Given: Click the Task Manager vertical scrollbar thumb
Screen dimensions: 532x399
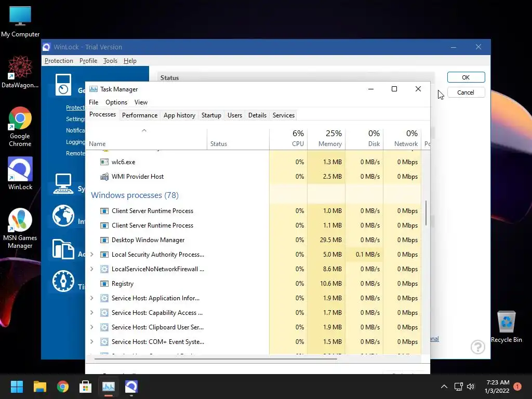Looking at the screenshot, I should [426, 213].
